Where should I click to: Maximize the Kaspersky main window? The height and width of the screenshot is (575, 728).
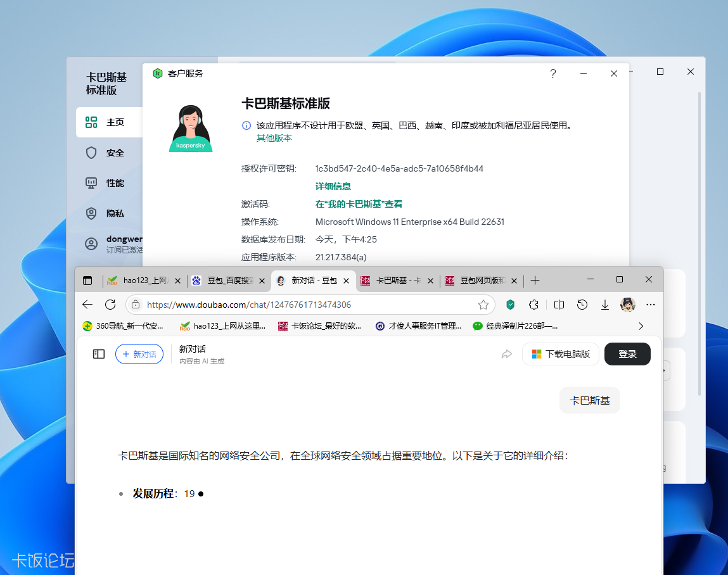[660, 72]
